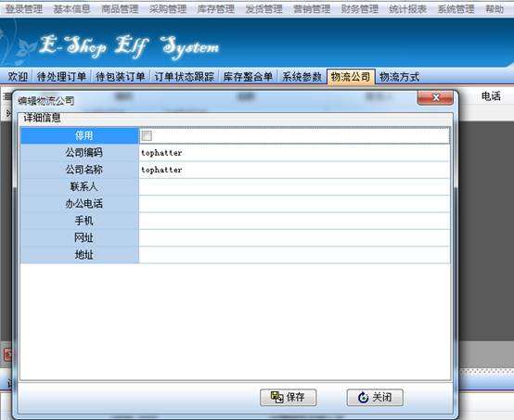Click the 保存 button
The image size is (514, 420).
pyautogui.click(x=289, y=398)
